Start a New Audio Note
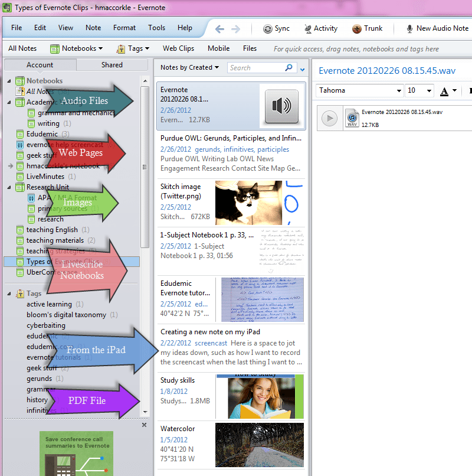472x476 pixels. 437,28
